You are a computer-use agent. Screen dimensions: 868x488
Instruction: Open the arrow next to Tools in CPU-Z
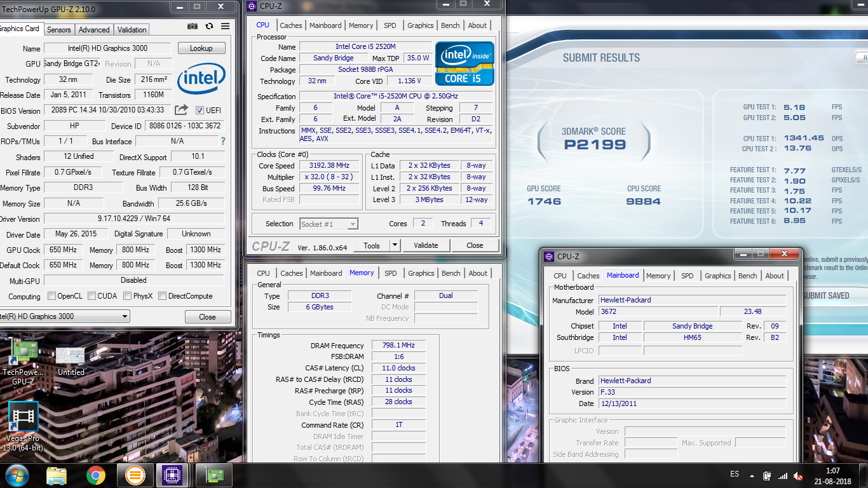click(395, 245)
